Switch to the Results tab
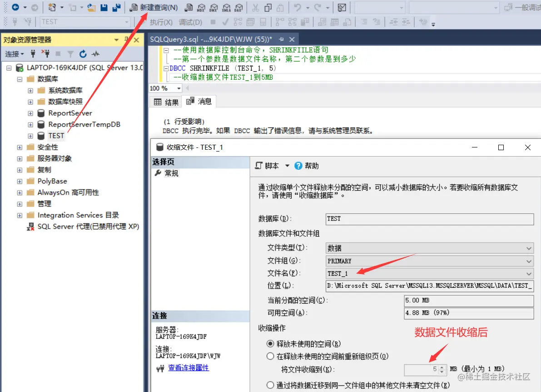This screenshot has height=392, width=541. (166, 102)
